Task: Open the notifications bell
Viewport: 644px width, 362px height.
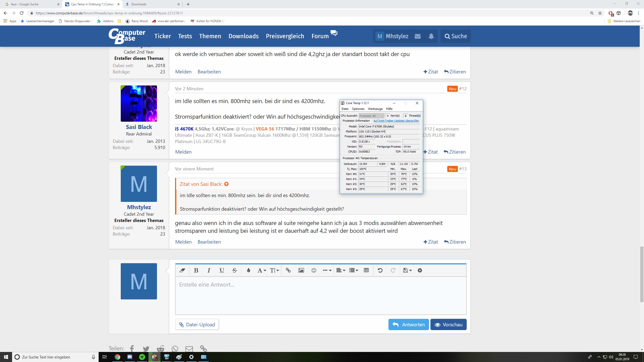Action: click(x=431, y=36)
